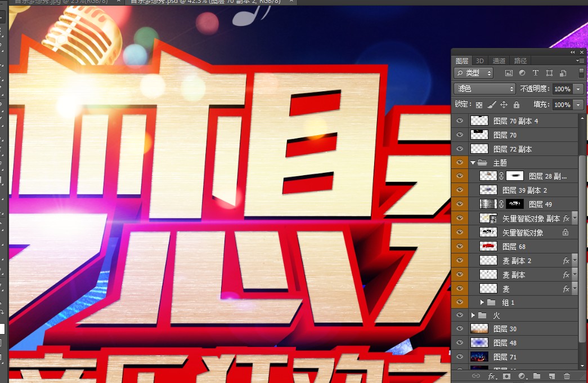588x383 pixels.
Task: Switch to the 图层 tab
Action: [462, 60]
